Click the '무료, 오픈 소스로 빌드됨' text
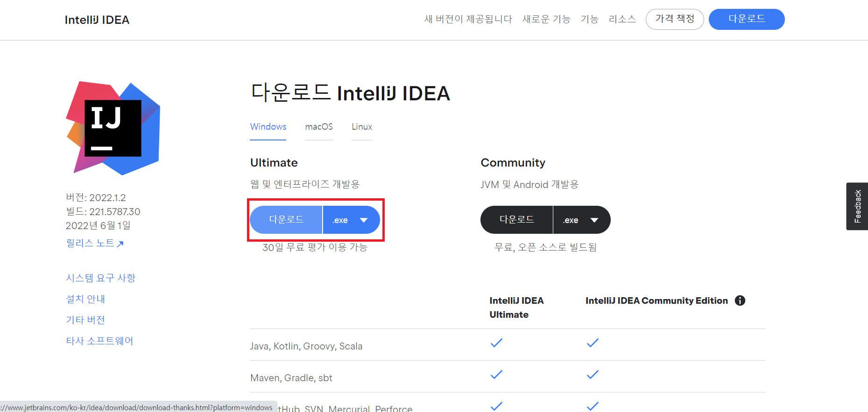This screenshot has height=412, width=868. click(545, 247)
